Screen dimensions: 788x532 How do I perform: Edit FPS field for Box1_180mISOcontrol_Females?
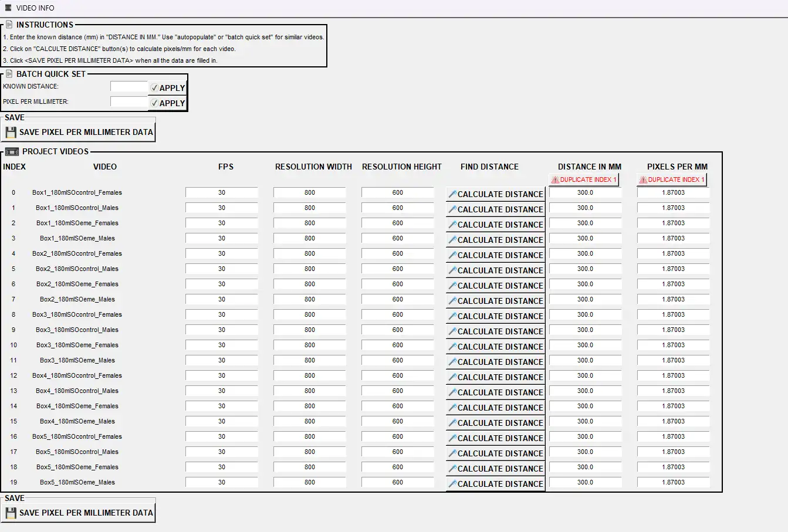(x=222, y=192)
